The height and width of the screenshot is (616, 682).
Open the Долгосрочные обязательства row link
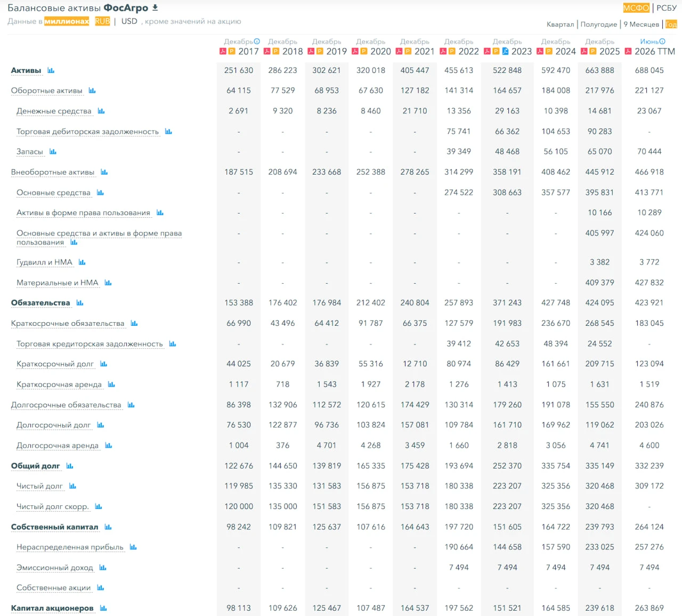[66, 405]
